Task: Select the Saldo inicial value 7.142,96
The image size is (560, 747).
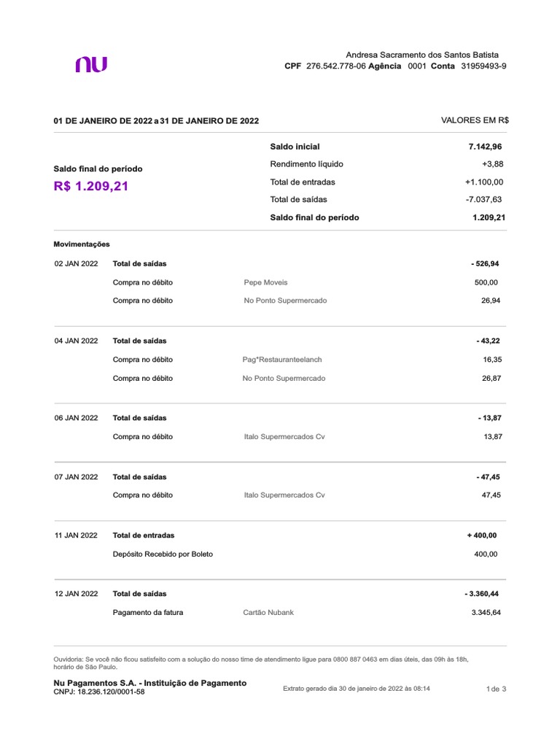Action: point(485,147)
